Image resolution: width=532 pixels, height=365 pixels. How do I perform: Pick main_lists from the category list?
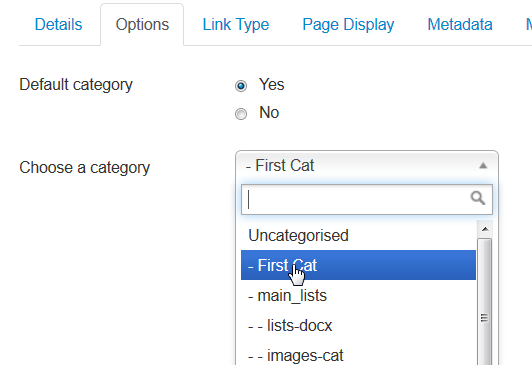[x=358, y=295]
